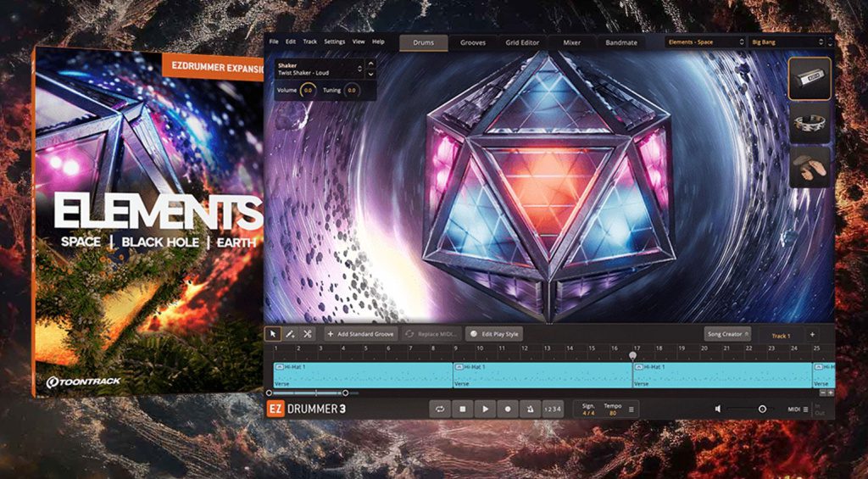Select the Track 1 tab
The width and height of the screenshot is (868, 479).
781,336
